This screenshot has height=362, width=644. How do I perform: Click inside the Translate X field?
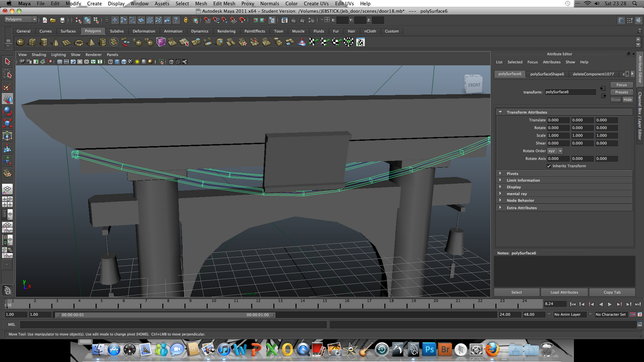[557, 120]
